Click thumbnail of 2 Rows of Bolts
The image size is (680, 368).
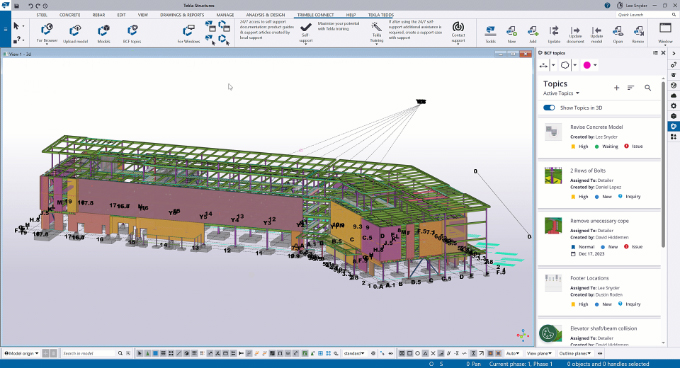(553, 176)
